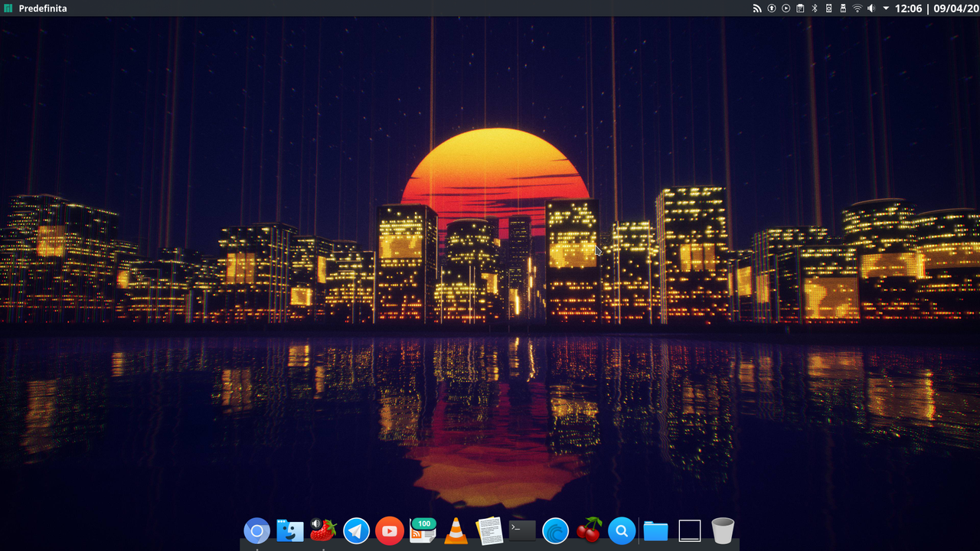Open Bluetooth settings in tray
This screenshot has width=980, height=551.
[815, 8]
